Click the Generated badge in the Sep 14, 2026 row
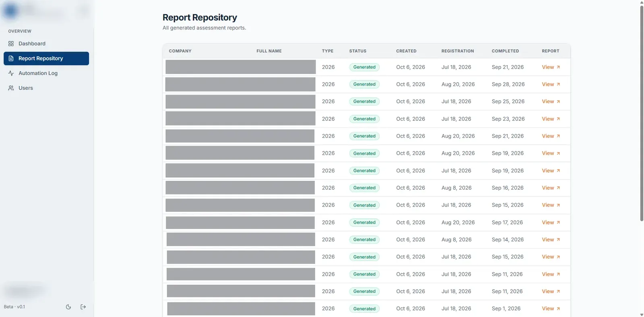Viewport: 644px width, 317px height. 364,240
